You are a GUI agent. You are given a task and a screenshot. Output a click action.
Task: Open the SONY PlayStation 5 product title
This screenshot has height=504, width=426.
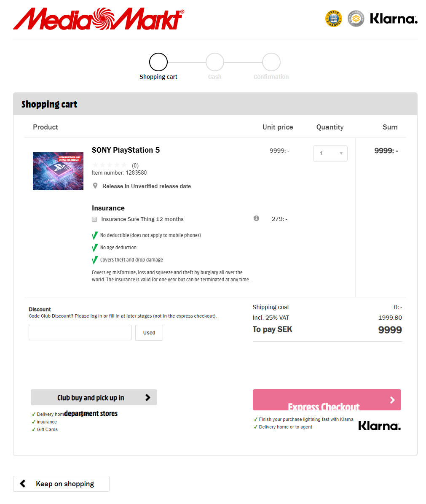[x=126, y=150]
